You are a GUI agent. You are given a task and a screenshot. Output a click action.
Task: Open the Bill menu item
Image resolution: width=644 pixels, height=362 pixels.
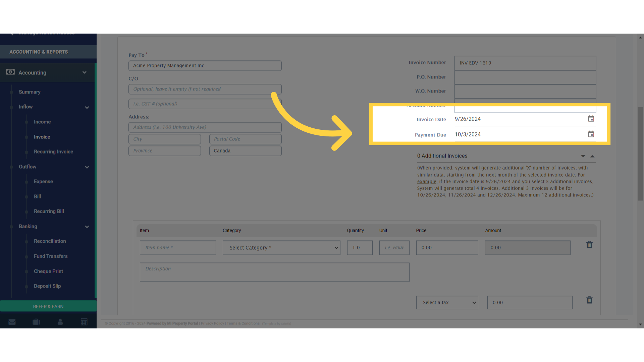coord(37,196)
